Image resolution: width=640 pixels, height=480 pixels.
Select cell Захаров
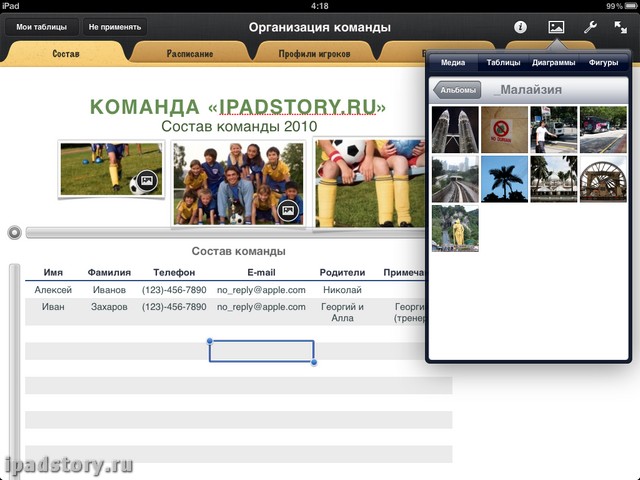click(x=109, y=307)
